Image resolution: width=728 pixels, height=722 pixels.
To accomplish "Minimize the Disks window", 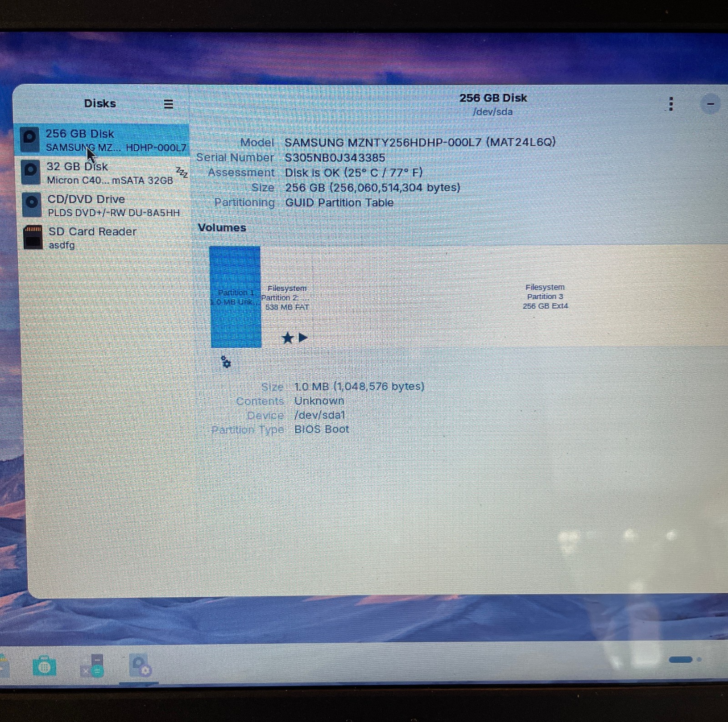I will pos(710,104).
